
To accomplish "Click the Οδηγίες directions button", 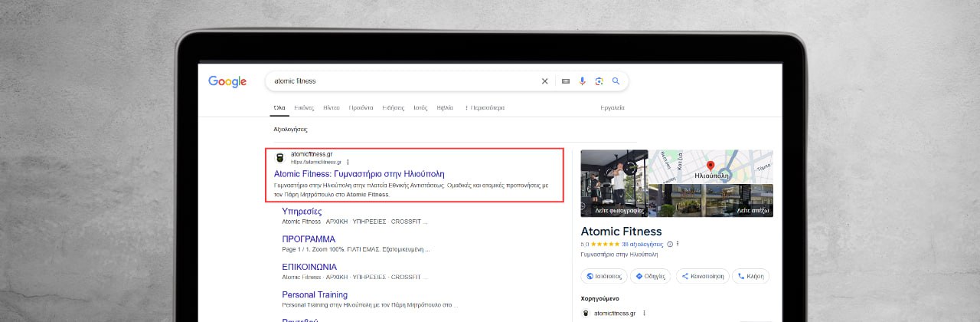I will pyautogui.click(x=652, y=276).
